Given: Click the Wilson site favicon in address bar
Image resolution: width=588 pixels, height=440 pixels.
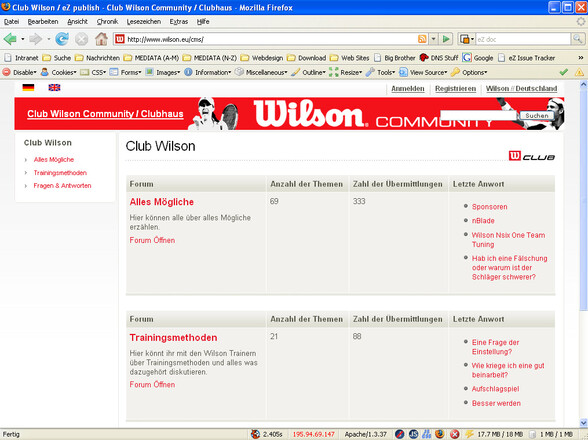Looking at the screenshot, I should (x=120, y=39).
